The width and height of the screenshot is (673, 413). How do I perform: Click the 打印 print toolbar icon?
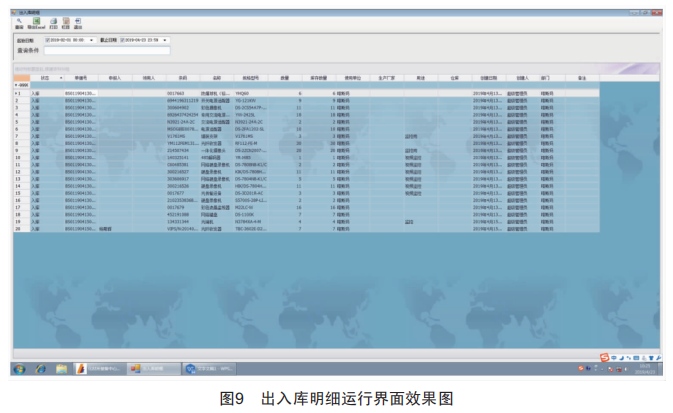pyautogui.click(x=51, y=22)
